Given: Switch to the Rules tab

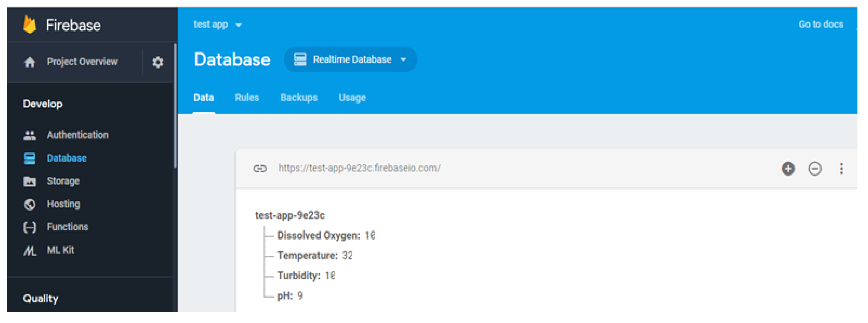Looking at the screenshot, I should (x=247, y=98).
